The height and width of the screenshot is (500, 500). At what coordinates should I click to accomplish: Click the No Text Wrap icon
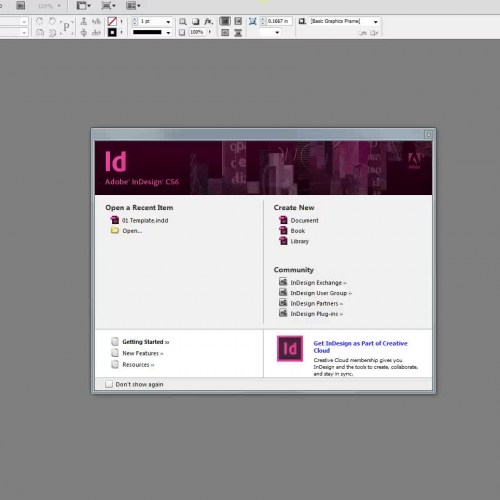click(x=225, y=21)
